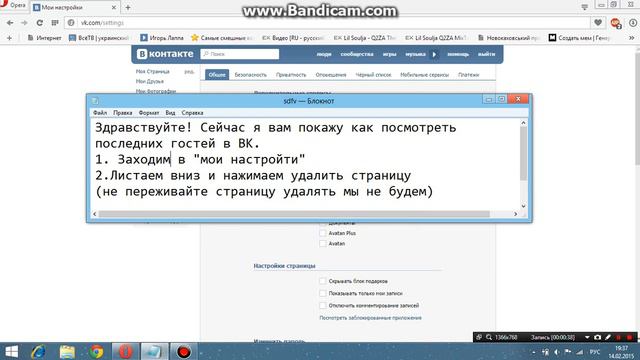
Task: Open сообщества in the VK header
Action: pos(357,54)
